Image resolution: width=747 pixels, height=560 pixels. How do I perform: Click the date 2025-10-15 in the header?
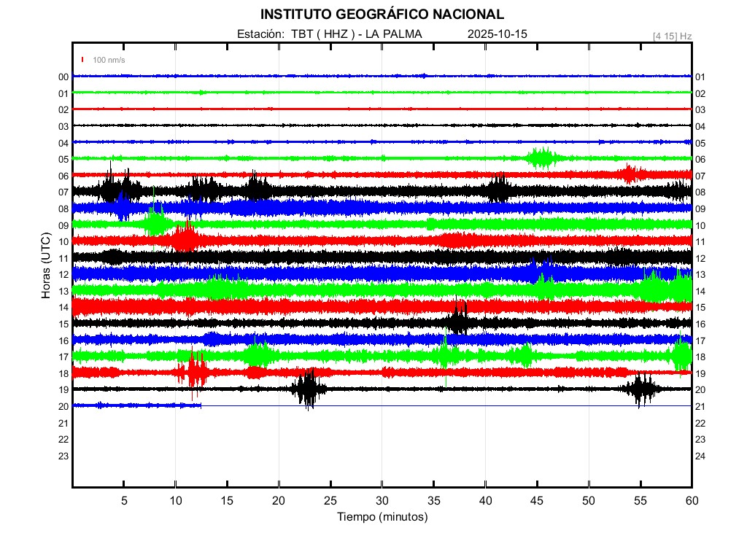point(497,34)
